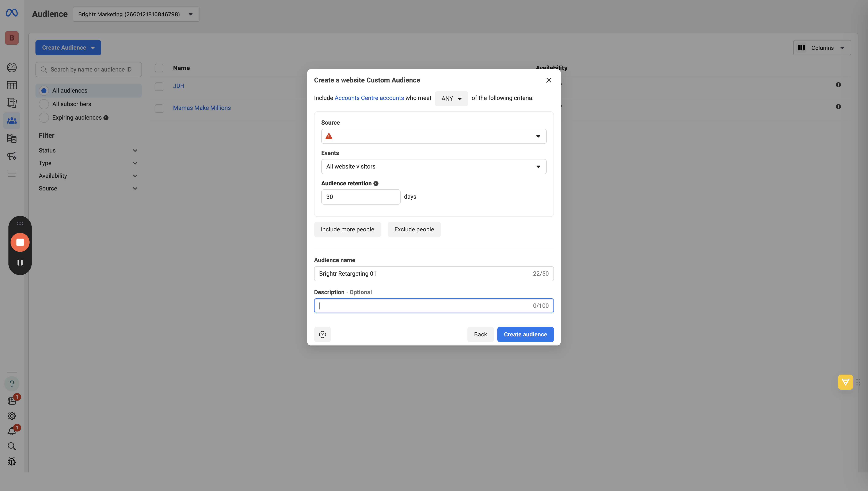Click the Audience retention info icon
Screen dimensions: 868x491
376,183
